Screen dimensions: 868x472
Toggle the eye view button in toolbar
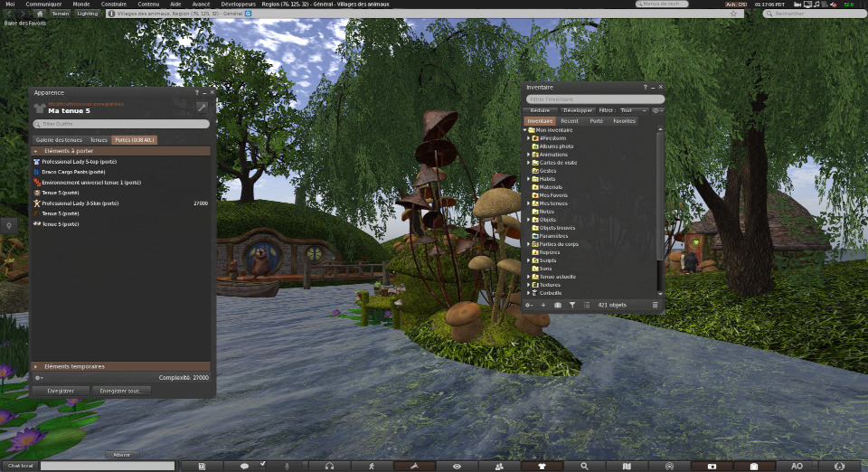coord(457,466)
